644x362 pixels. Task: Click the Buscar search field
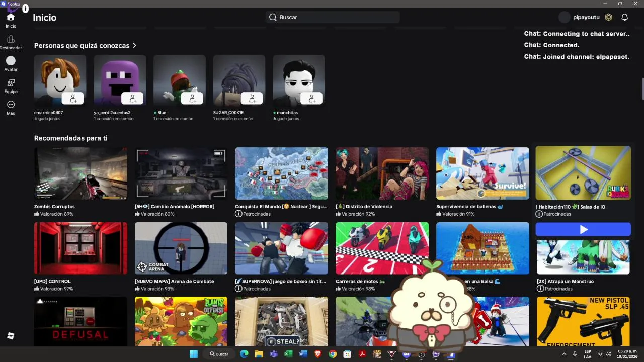click(x=333, y=17)
